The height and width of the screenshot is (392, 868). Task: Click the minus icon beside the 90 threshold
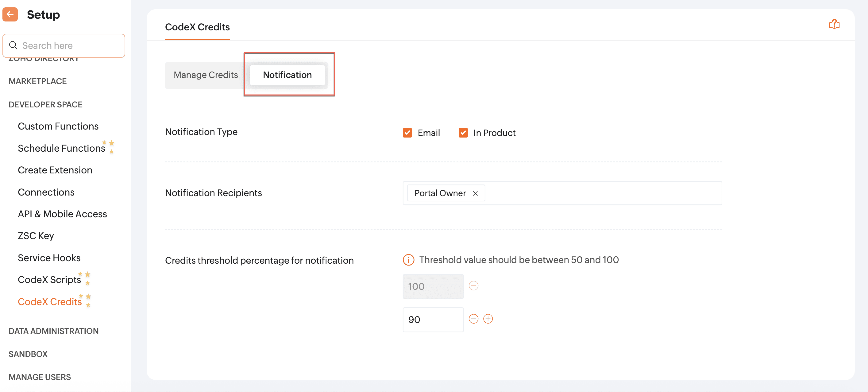pyautogui.click(x=473, y=319)
